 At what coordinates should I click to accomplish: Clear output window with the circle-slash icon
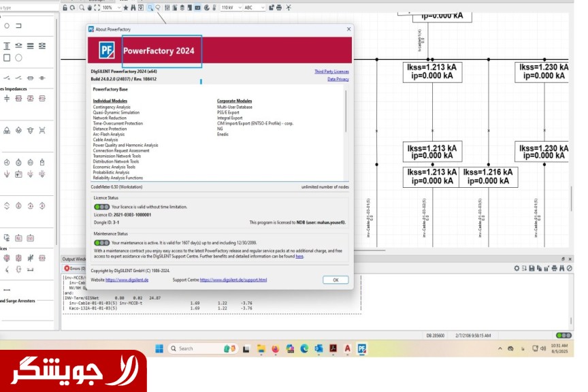click(x=569, y=268)
